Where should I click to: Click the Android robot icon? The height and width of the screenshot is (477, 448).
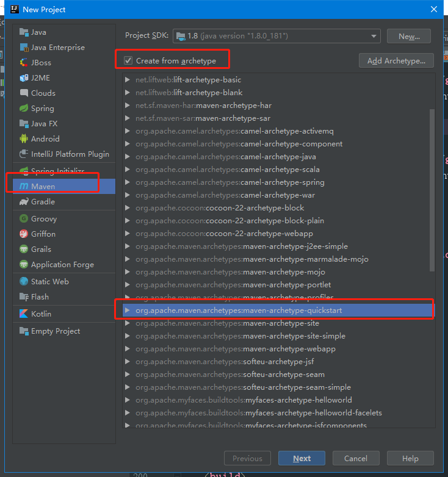point(24,138)
